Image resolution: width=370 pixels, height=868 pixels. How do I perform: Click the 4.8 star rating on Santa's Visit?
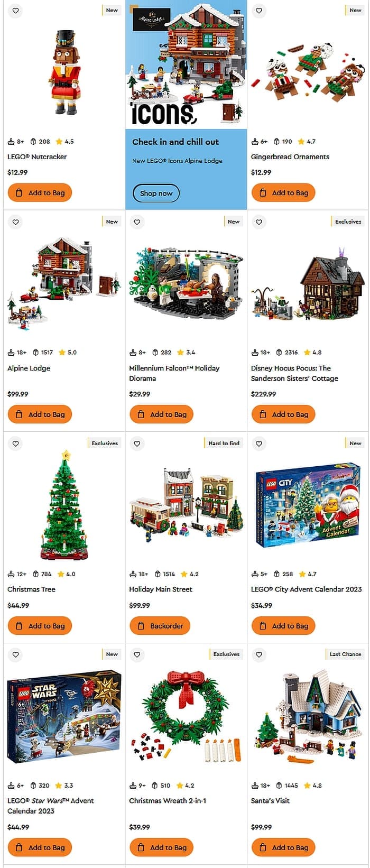pyautogui.click(x=313, y=786)
